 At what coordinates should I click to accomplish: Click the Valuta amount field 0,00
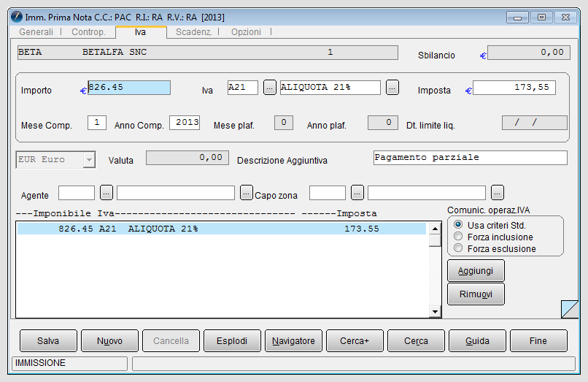(187, 158)
